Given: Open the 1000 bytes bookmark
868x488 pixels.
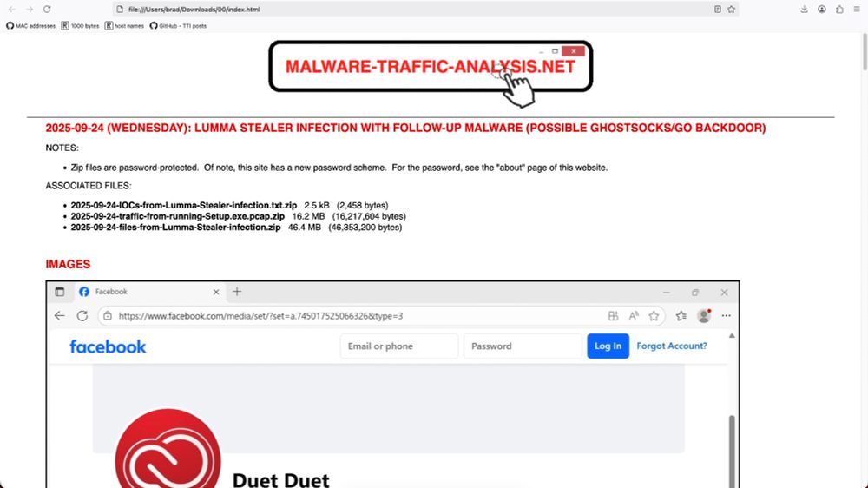Looking at the screenshot, I should [x=80, y=26].
